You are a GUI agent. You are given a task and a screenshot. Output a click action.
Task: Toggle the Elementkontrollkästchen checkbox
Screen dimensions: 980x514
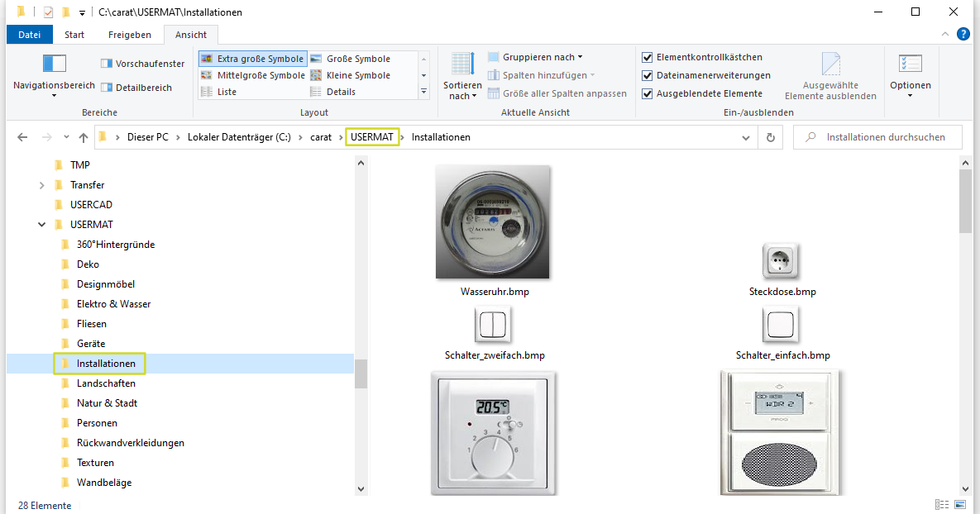648,58
